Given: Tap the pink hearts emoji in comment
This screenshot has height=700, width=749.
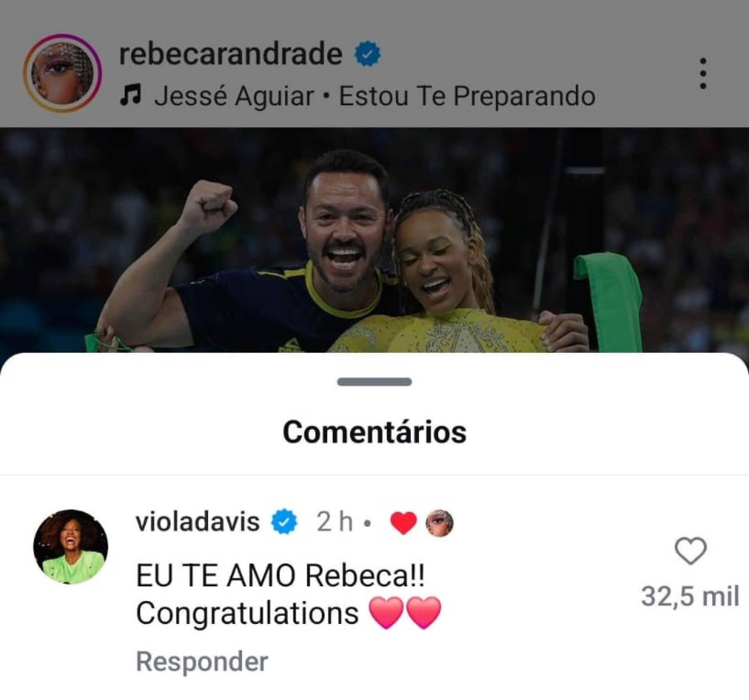Looking at the screenshot, I should (405, 613).
